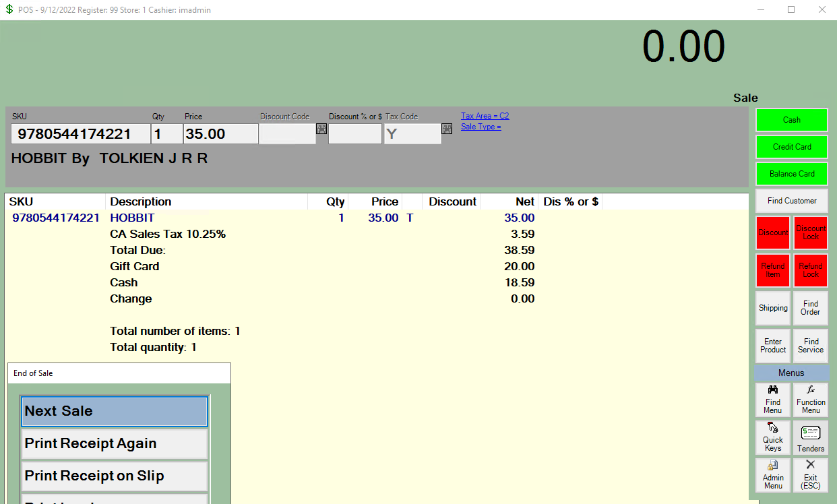Click the Net column header
Screen dimensions: 837x504
pos(509,201)
